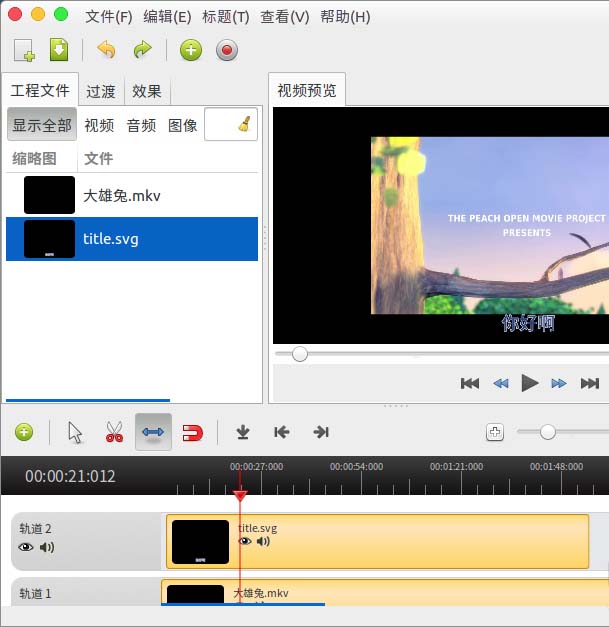Screen dimensions: 609x627
Task: Click the red record export button
Action: pos(227,50)
